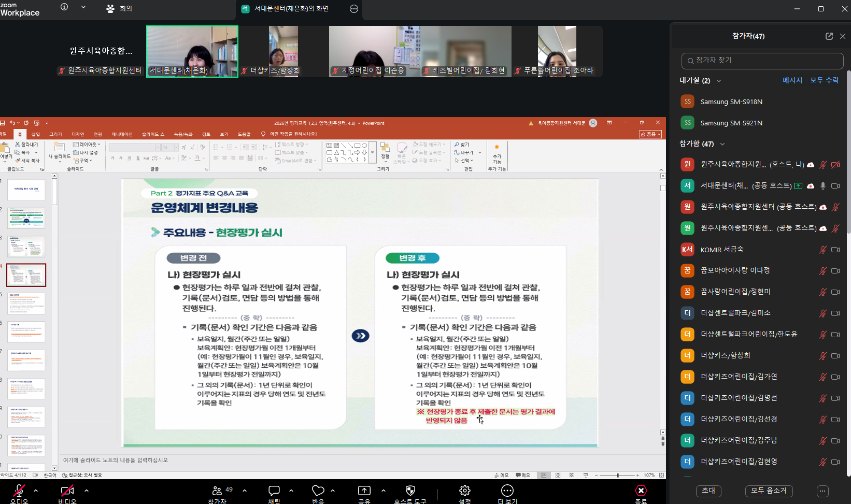The width and height of the screenshot is (851, 504).
Task: Switch to the 회의 meeting tab
Action: pos(119,9)
